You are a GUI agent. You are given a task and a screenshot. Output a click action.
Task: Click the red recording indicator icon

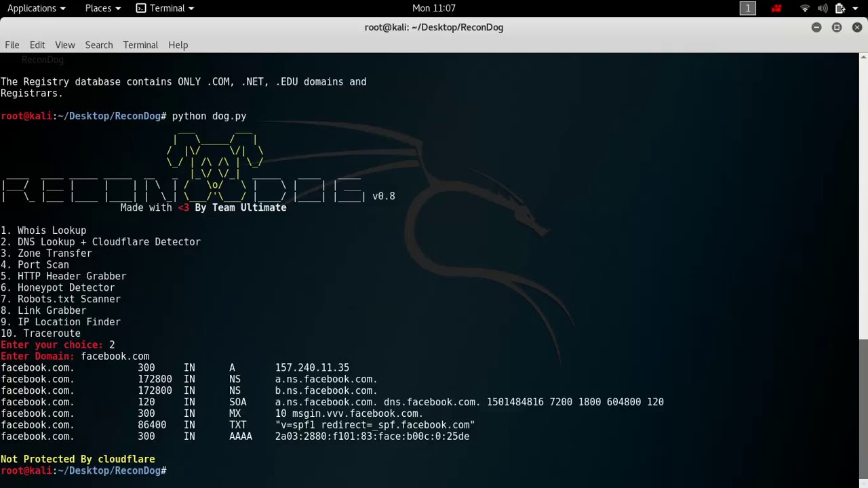pyautogui.click(x=776, y=8)
